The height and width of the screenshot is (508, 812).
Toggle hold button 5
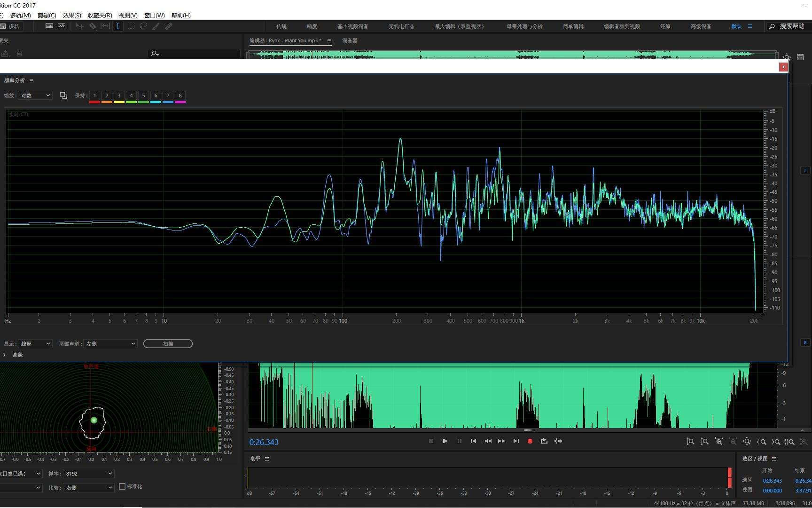(143, 95)
